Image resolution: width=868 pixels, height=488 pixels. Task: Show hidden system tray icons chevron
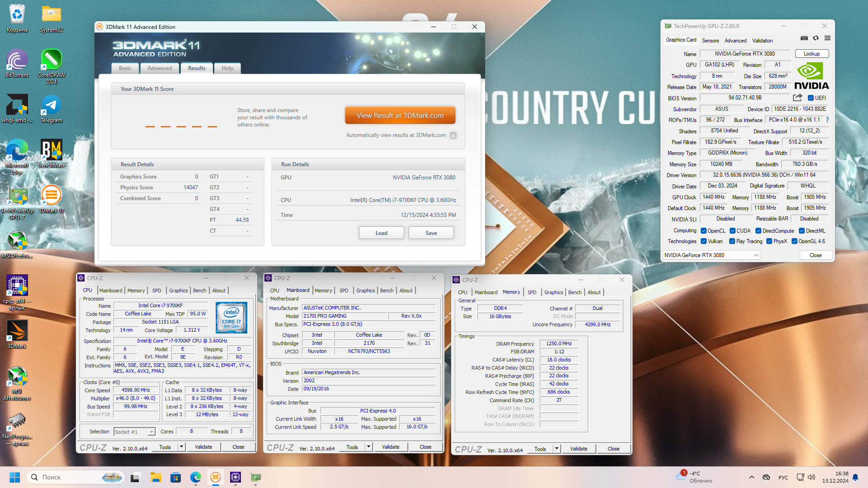(751, 477)
